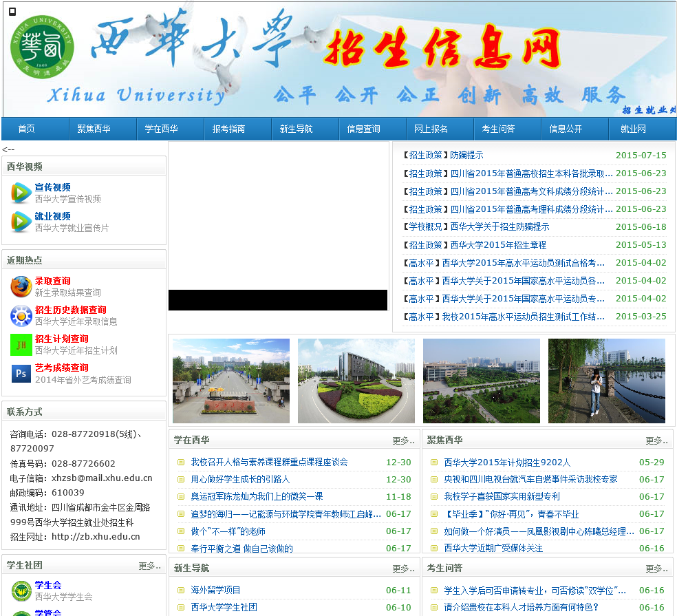Click email address xhzsb@mail.xhu.edu.cn

click(102, 478)
